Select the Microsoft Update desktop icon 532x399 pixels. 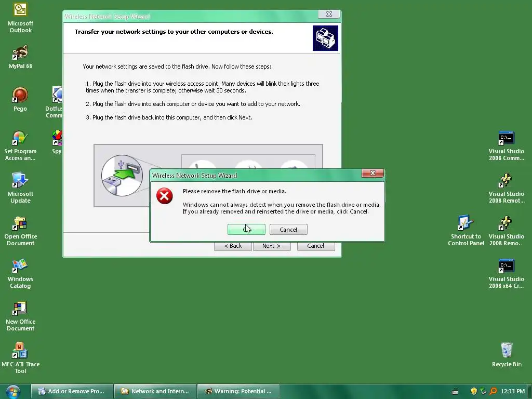(20, 188)
